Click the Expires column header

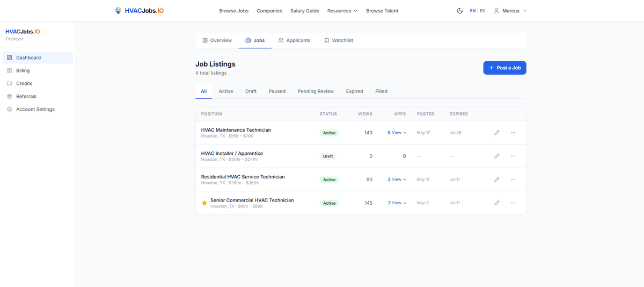459,114
